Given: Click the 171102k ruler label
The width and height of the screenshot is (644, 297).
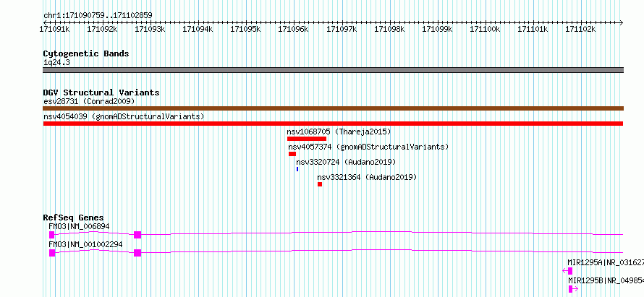Looking at the screenshot, I should (581, 29).
